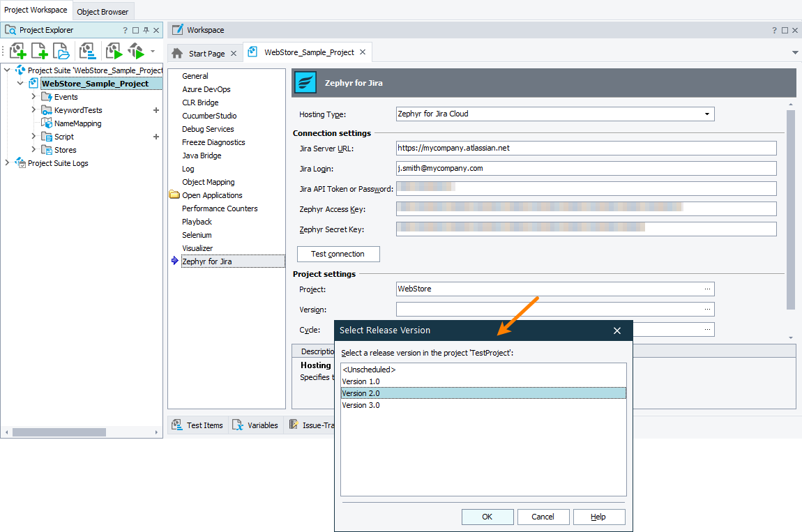Click the plus icon beside Script
This screenshot has width=802, height=532.
pos(156,137)
